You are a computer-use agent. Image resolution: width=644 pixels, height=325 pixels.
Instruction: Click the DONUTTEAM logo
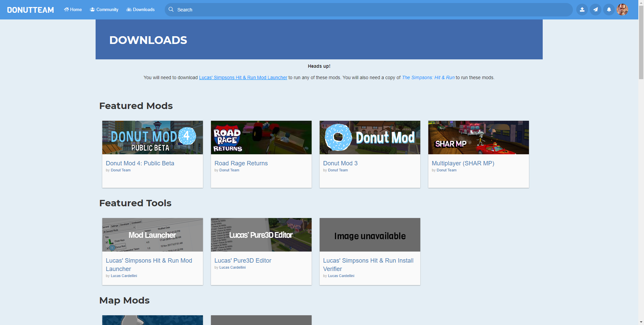tap(31, 10)
